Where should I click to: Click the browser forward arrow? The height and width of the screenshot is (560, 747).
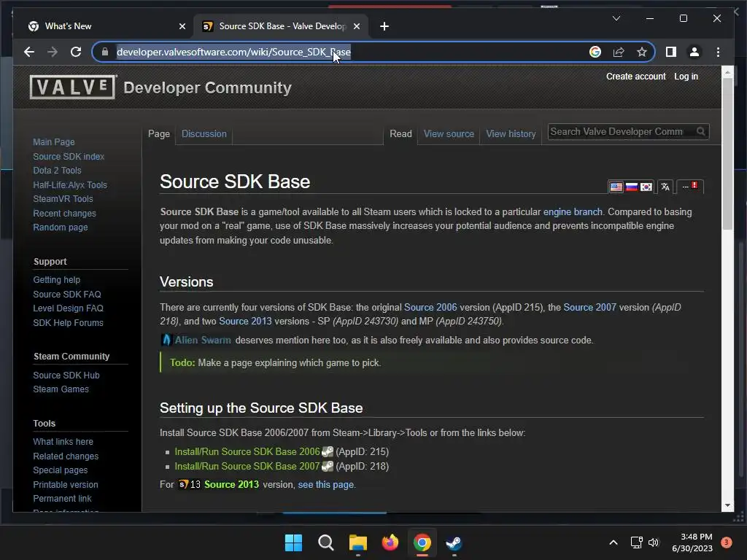(53, 52)
